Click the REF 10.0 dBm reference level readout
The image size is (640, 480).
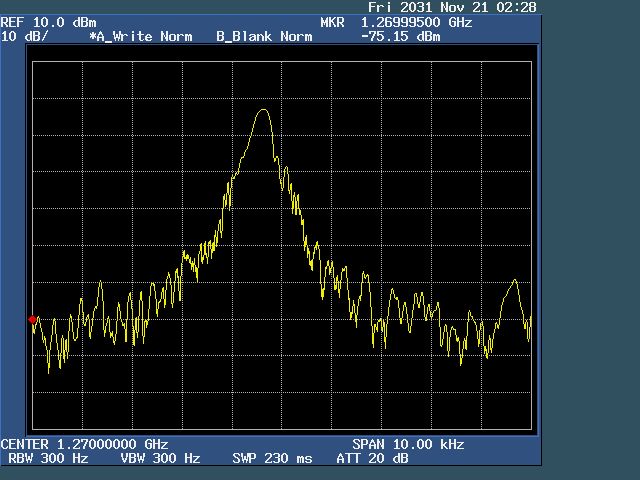[x=49, y=22]
